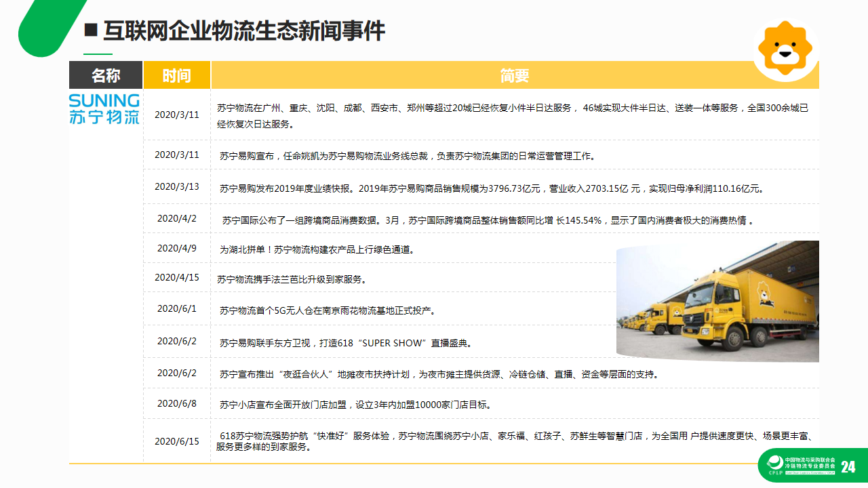Select the 2020/6/1 date cell
This screenshot has width=868, height=488.
pos(177,308)
